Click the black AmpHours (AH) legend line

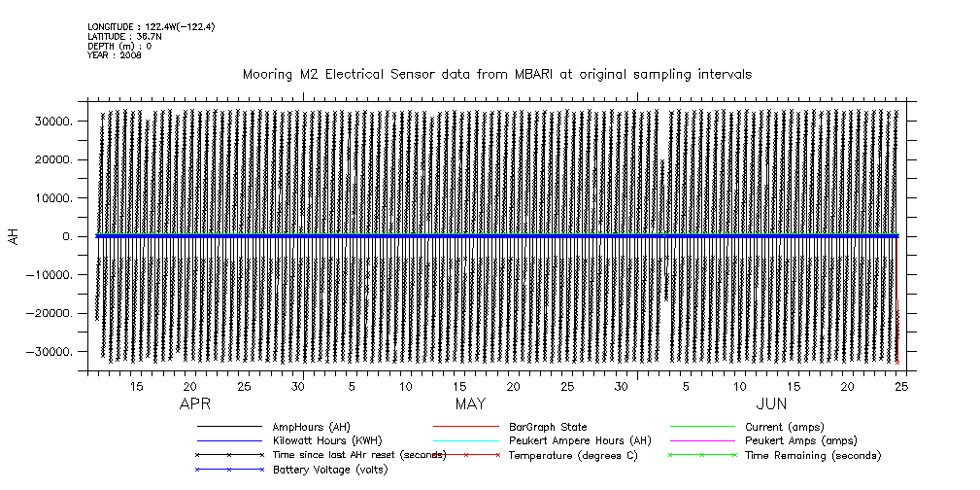click(x=229, y=426)
